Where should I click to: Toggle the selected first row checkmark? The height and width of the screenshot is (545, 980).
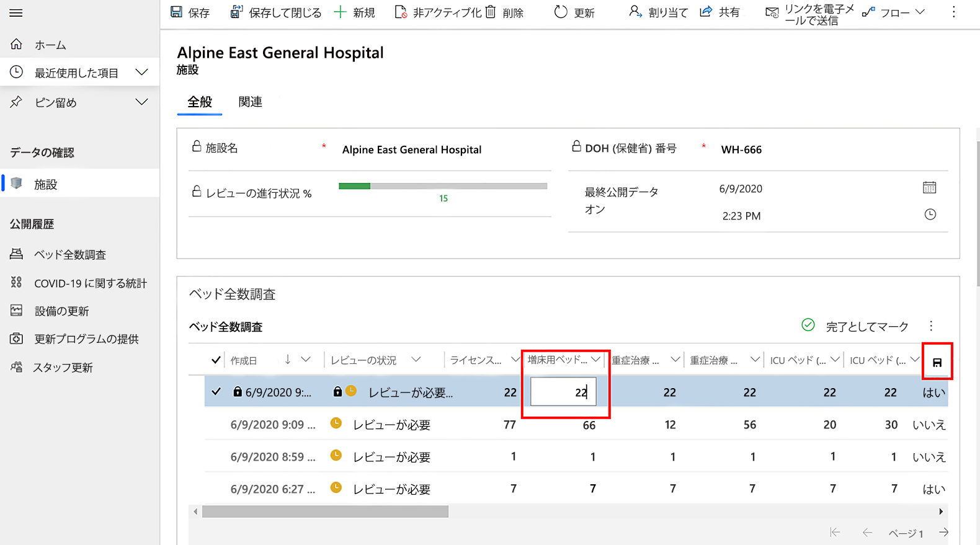click(x=216, y=392)
